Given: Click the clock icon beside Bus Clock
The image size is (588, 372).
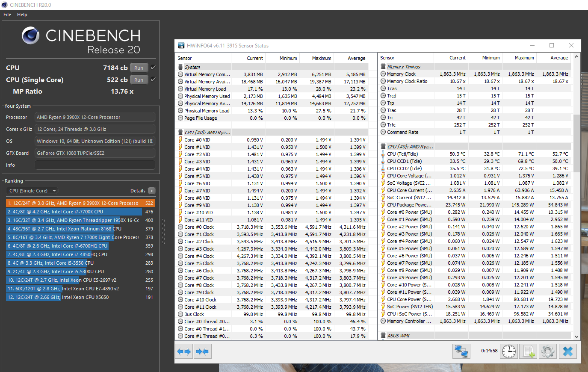Looking at the screenshot, I should (180, 314).
